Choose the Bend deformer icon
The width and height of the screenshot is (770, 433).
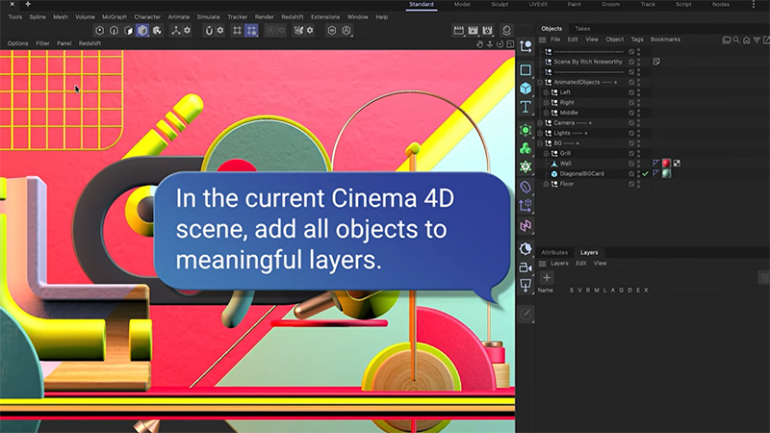[x=525, y=187]
